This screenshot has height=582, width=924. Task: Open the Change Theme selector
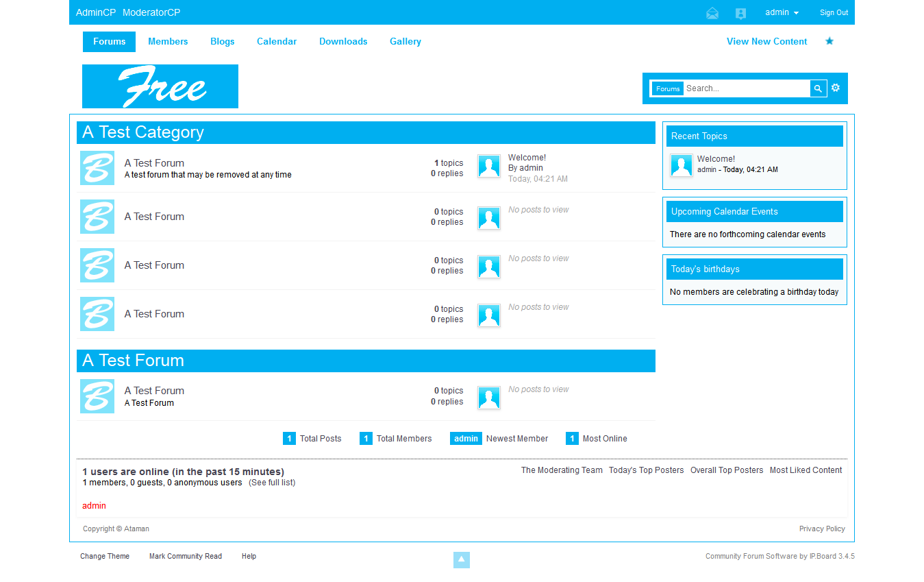tap(105, 557)
